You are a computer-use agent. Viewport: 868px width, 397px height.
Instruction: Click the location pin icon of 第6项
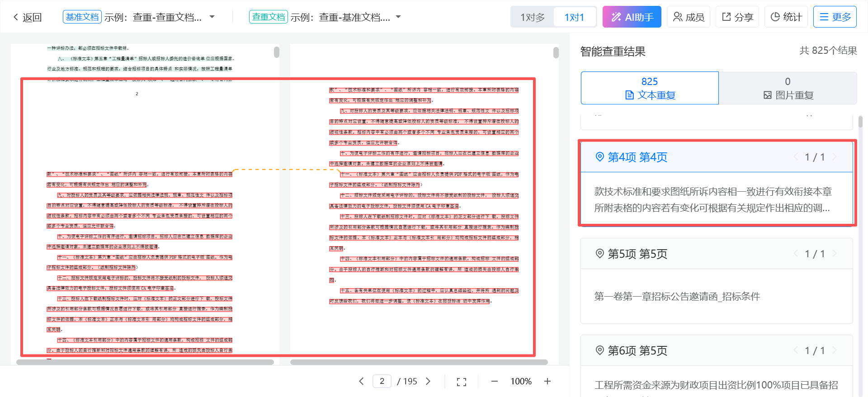coord(599,350)
